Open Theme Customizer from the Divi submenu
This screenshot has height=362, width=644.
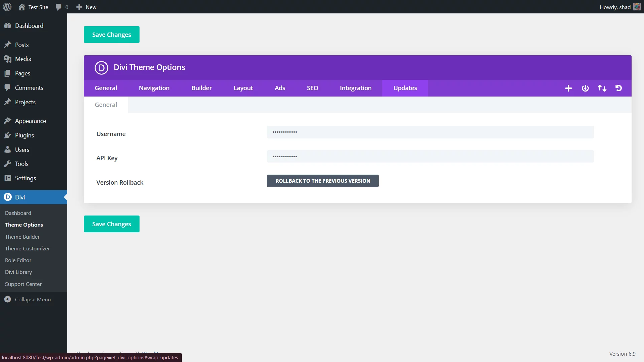[28, 248]
